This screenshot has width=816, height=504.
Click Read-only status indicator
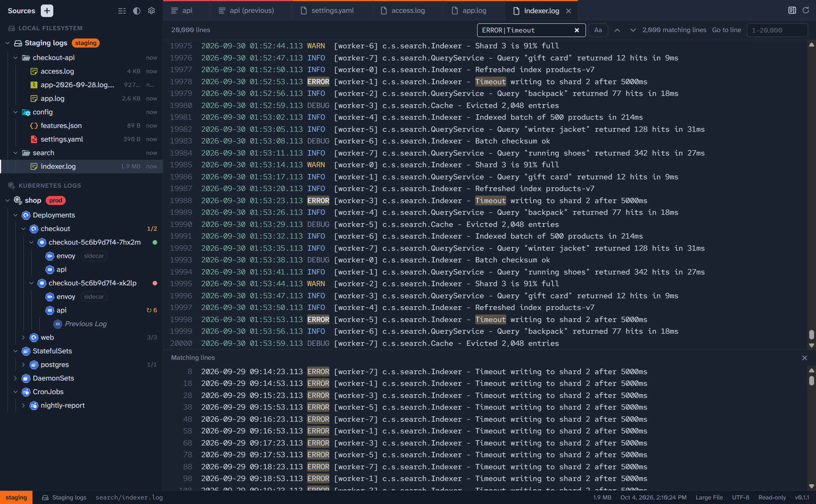click(x=772, y=498)
